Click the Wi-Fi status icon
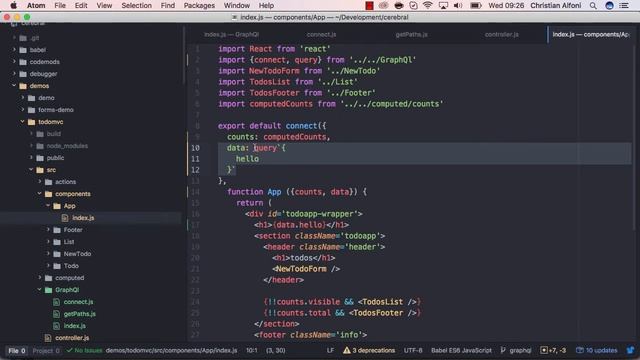 427,5
